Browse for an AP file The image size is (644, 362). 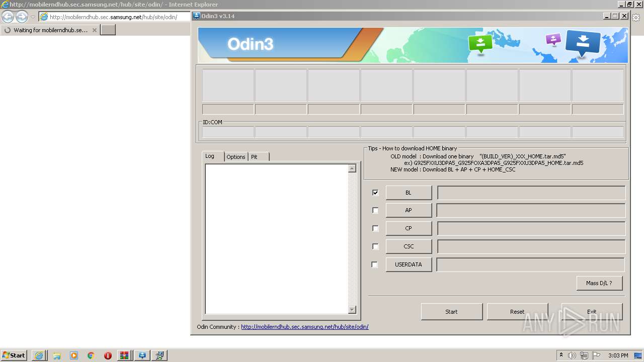click(x=409, y=210)
